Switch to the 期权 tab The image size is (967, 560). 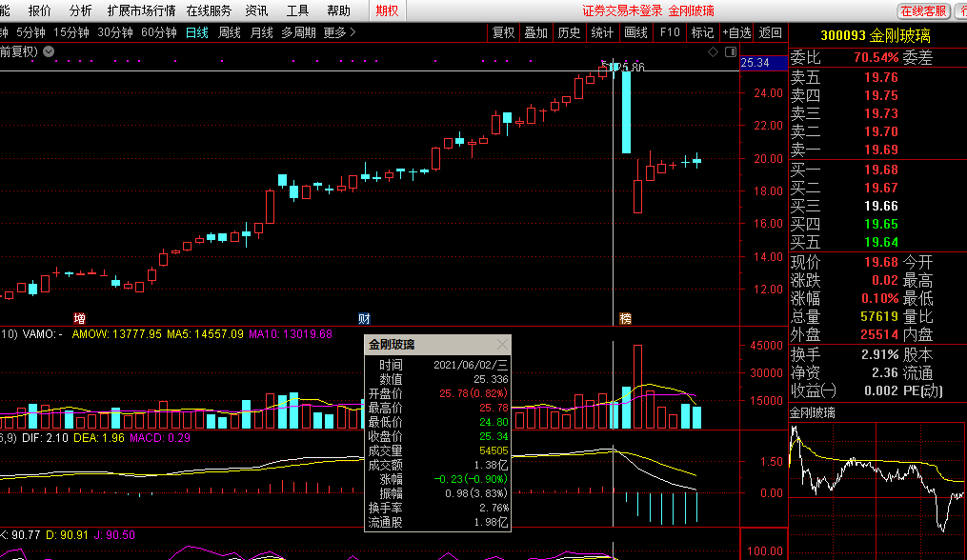388,11
